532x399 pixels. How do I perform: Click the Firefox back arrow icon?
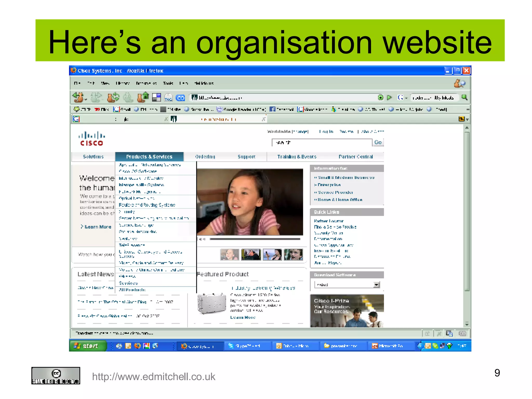(x=78, y=98)
